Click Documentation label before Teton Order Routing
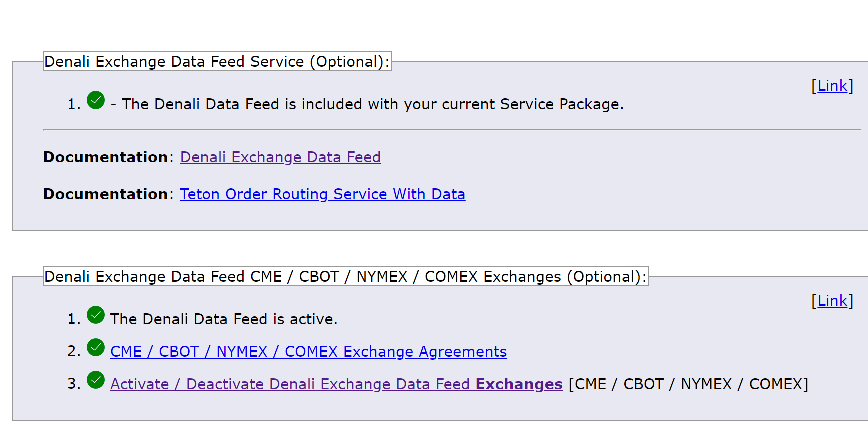 tap(105, 194)
